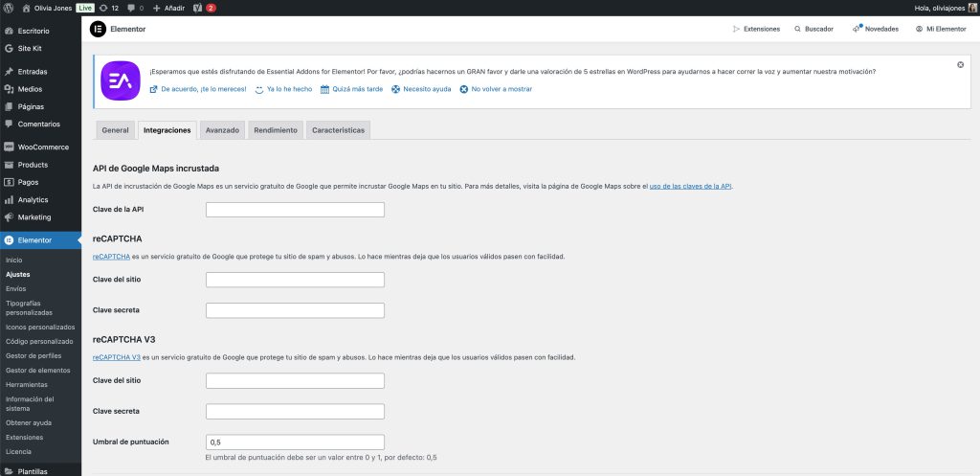Open Extensiones in Elementor header
Image resolution: width=980 pixels, height=476 pixels.
756,29
